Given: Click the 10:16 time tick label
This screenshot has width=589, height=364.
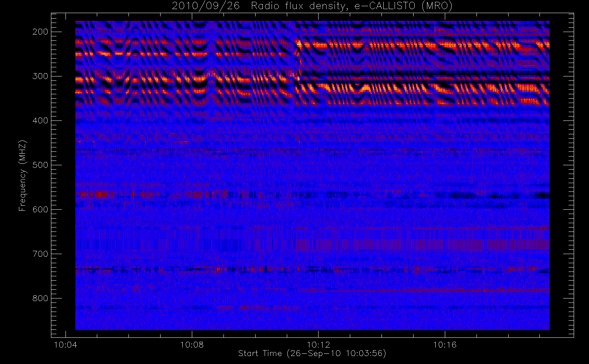Looking at the screenshot, I should pyautogui.click(x=445, y=344).
